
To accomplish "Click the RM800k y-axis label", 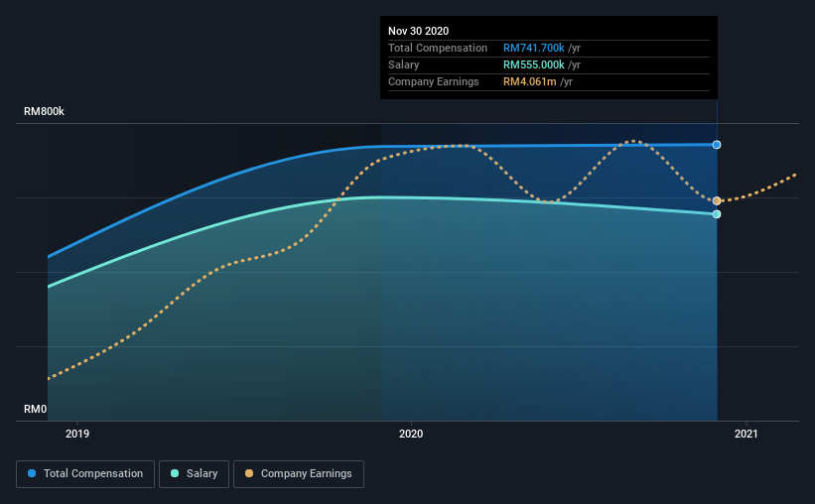I will [x=45, y=111].
